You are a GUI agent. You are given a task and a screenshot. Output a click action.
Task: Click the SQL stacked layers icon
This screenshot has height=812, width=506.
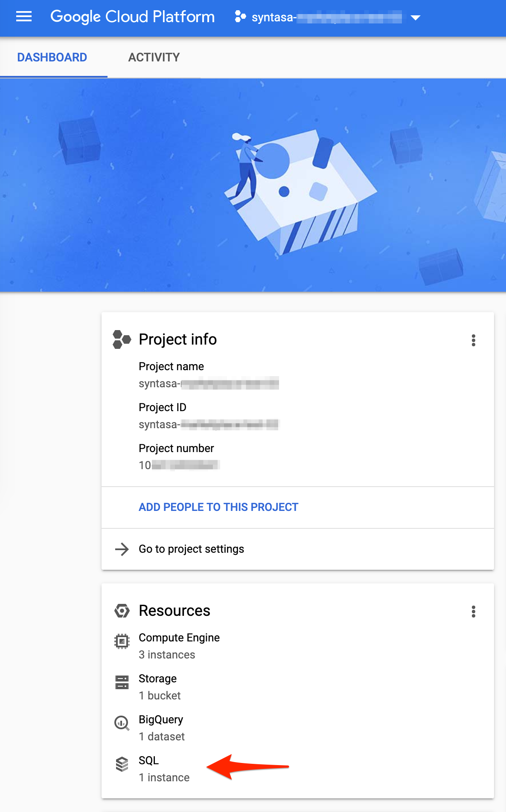point(122,764)
